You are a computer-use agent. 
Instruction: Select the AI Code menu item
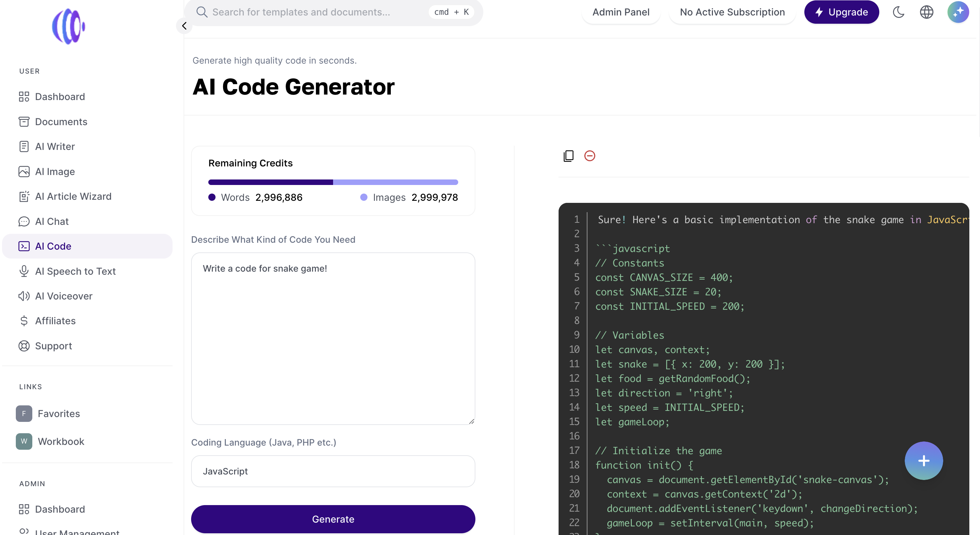(x=87, y=246)
